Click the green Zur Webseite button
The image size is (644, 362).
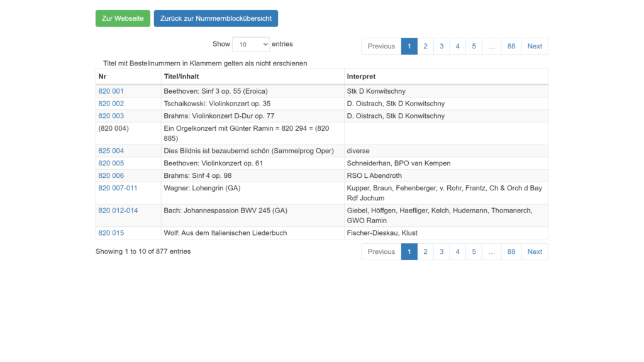[123, 18]
